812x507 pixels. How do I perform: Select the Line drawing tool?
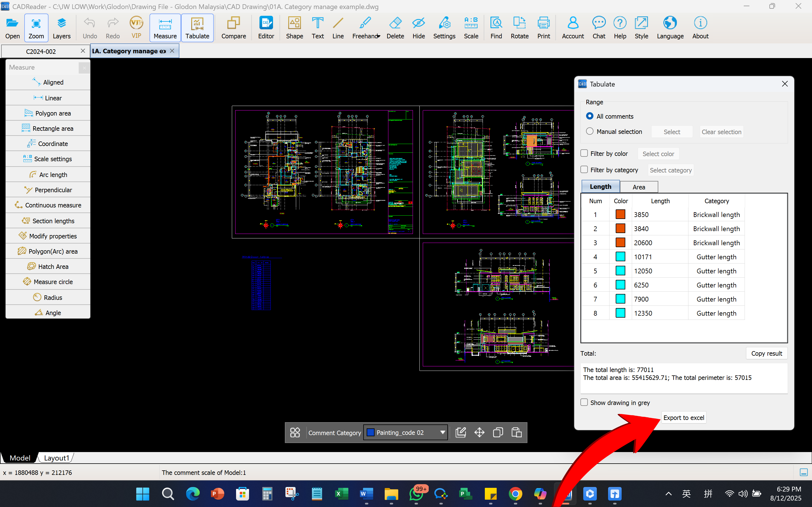coord(338,28)
